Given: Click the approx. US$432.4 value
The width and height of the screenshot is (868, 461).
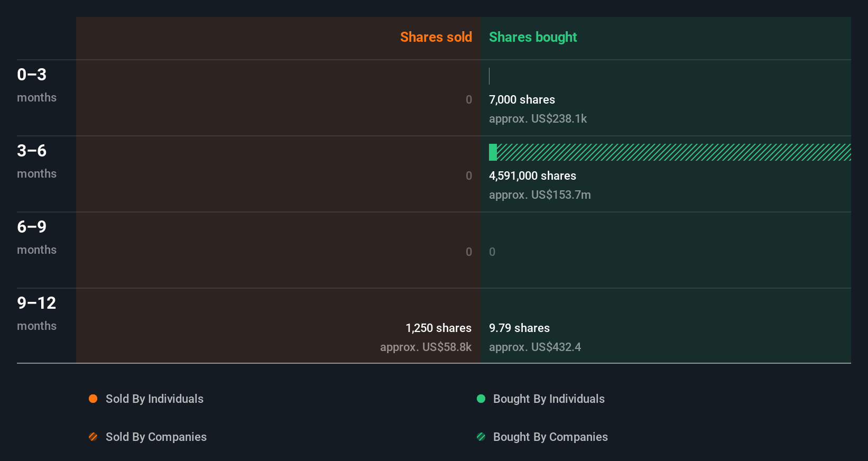Looking at the screenshot, I should coord(534,347).
